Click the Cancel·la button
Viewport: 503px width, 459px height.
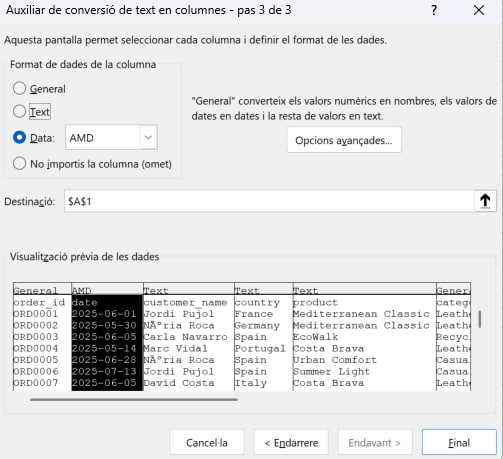207,442
